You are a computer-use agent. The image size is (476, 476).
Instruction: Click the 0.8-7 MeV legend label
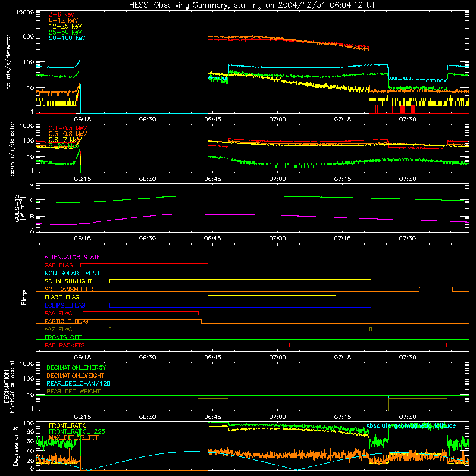coord(65,140)
